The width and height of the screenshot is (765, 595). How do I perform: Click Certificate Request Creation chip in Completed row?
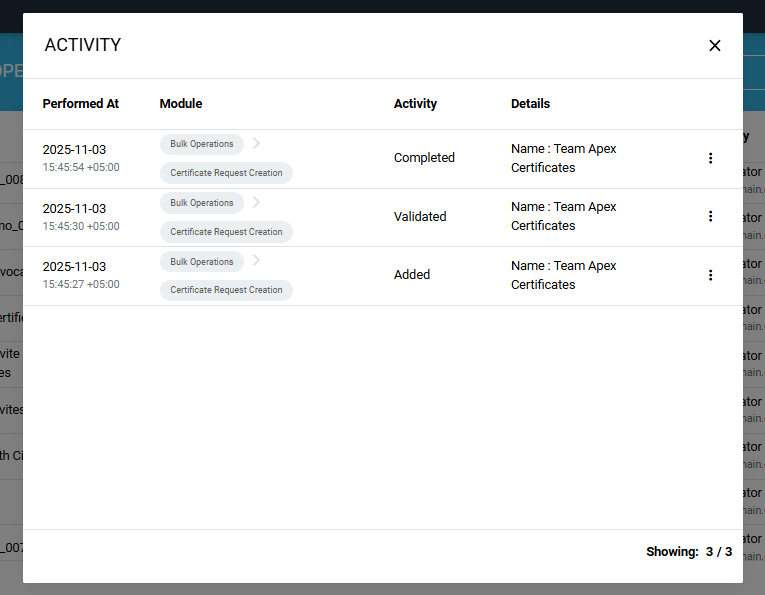226,173
